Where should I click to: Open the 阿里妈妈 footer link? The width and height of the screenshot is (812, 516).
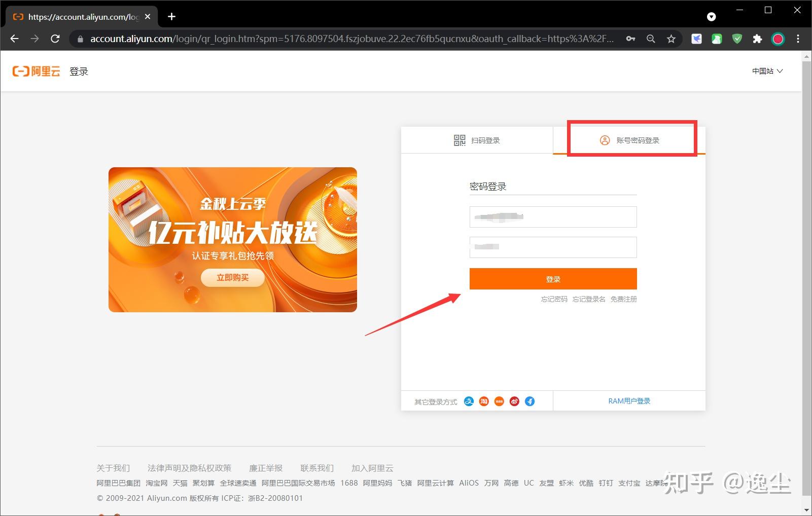tap(377, 483)
